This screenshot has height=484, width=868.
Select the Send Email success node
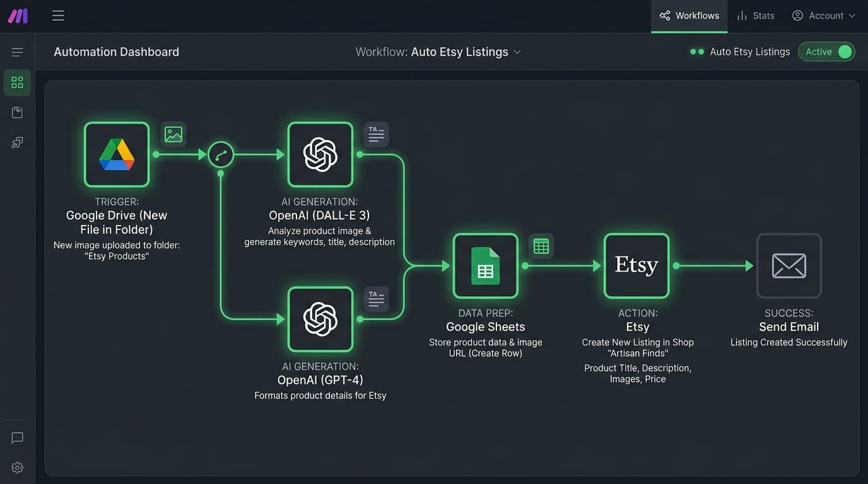click(x=789, y=265)
